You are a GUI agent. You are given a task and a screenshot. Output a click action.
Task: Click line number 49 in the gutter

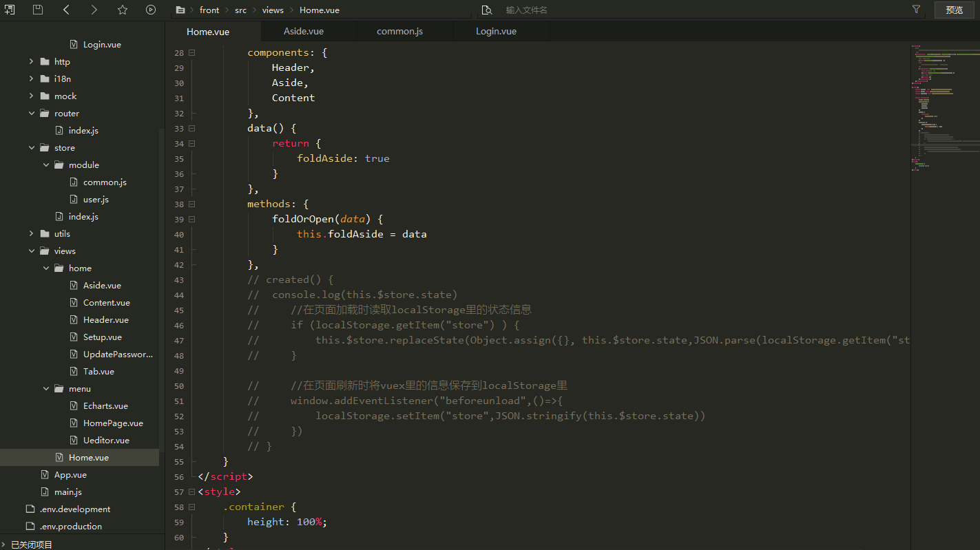click(x=179, y=370)
